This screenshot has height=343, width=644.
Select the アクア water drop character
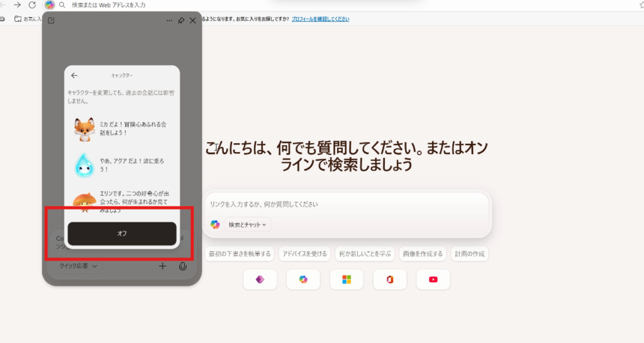pyautogui.click(x=84, y=165)
